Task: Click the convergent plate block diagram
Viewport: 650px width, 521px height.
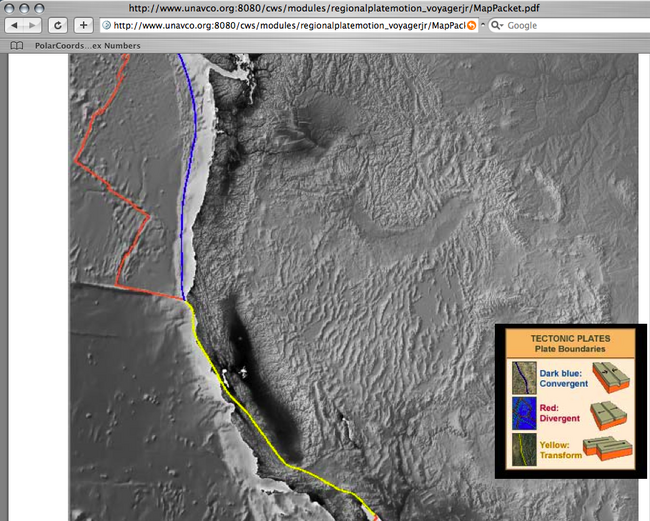Action: (x=610, y=378)
